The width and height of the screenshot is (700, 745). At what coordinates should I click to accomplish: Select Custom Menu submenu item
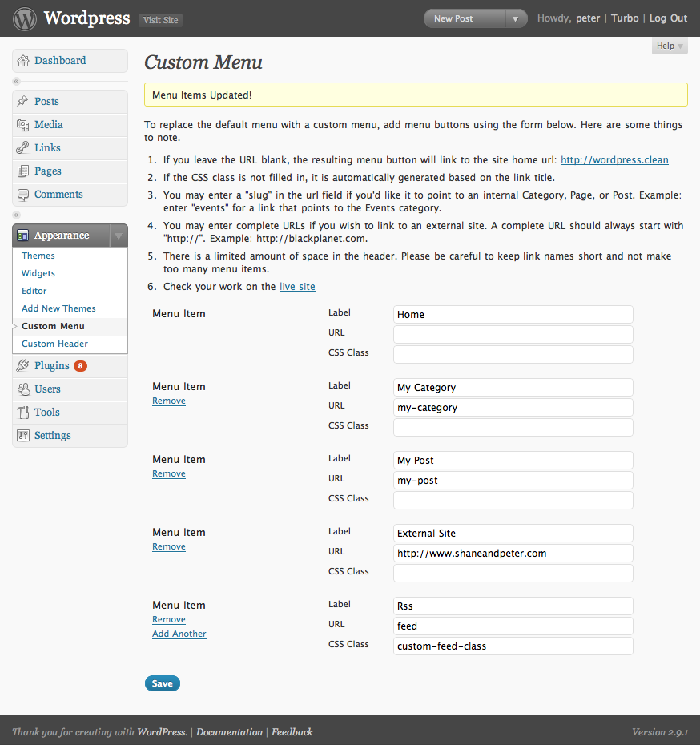point(53,326)
